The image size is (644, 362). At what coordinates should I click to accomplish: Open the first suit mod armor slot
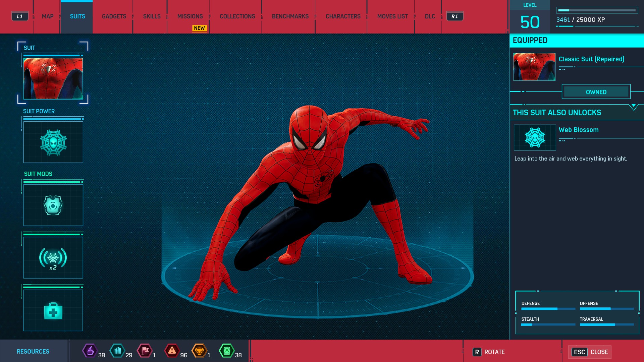(x=53, y=205)
